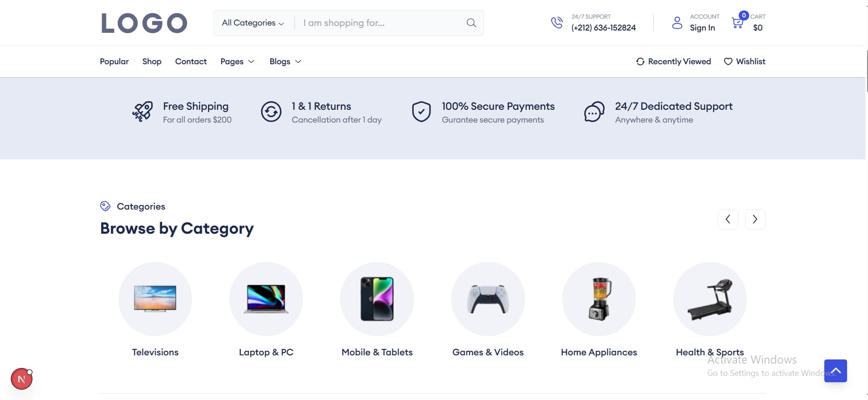Click the Wishlist heart icon

point(728,62)
